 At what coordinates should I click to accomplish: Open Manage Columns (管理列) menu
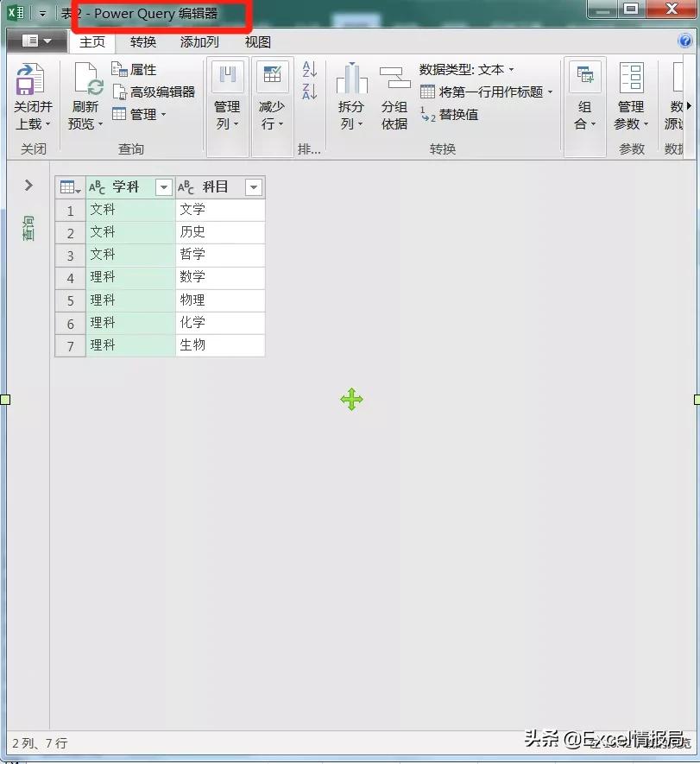227,107
